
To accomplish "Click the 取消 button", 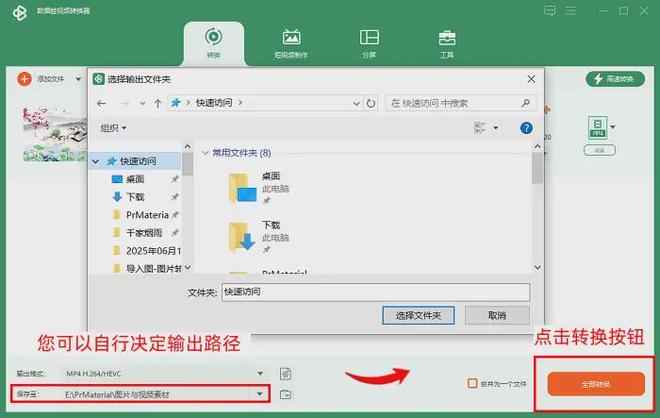I will (497, 315).
